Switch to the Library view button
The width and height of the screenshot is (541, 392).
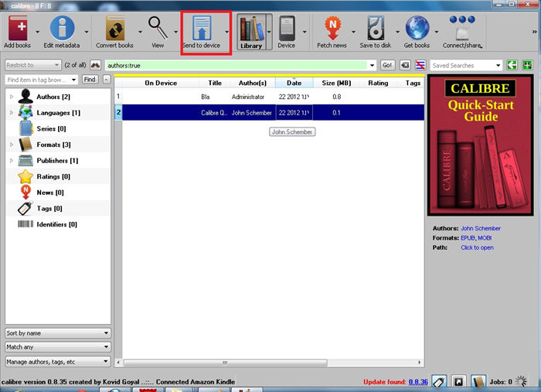(251, 32)
